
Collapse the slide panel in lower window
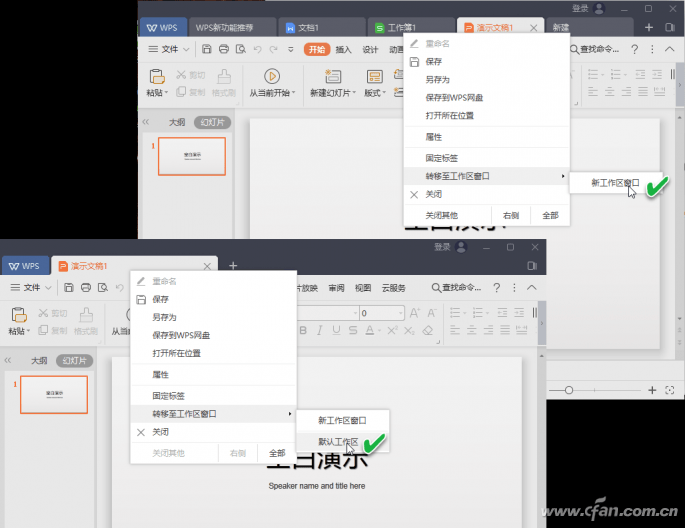9,361
